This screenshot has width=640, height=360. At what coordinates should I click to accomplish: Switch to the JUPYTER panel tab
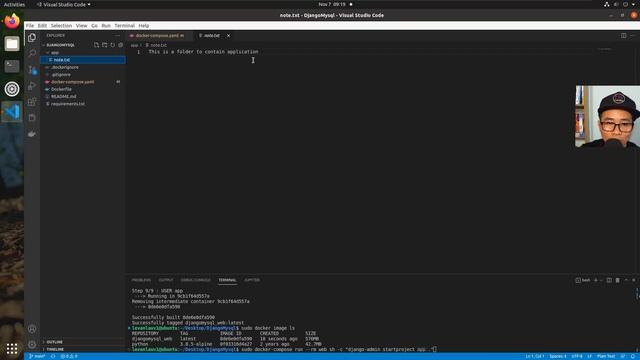(x=252, y=280)
